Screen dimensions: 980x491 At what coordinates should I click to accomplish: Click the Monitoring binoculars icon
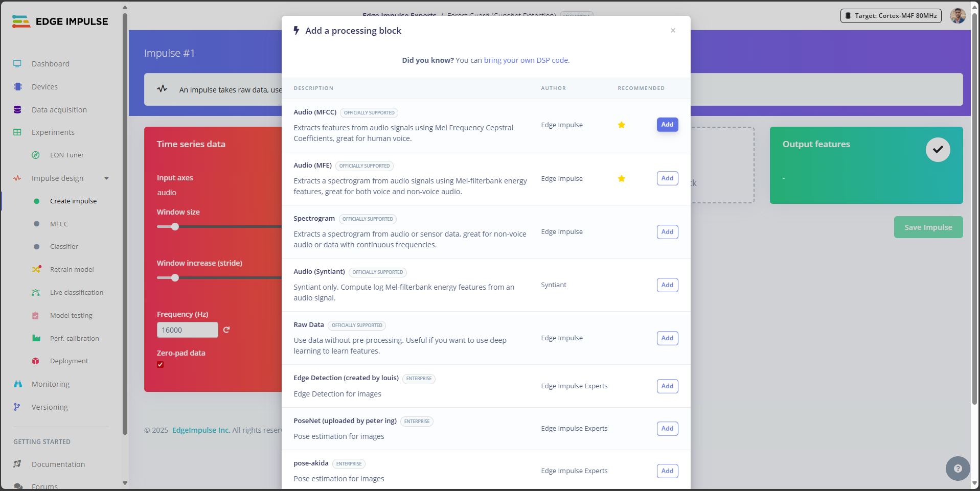coord(18,384)
